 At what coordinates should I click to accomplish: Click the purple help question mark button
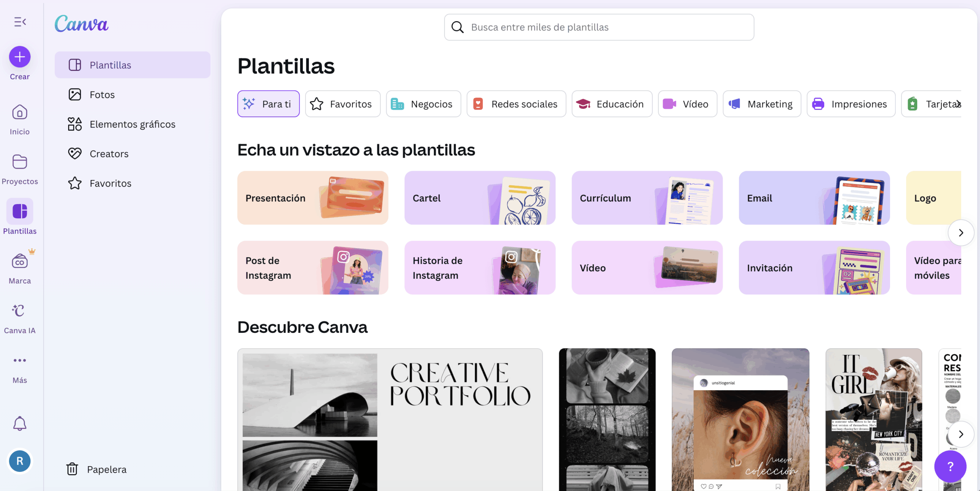click(950, 466)
